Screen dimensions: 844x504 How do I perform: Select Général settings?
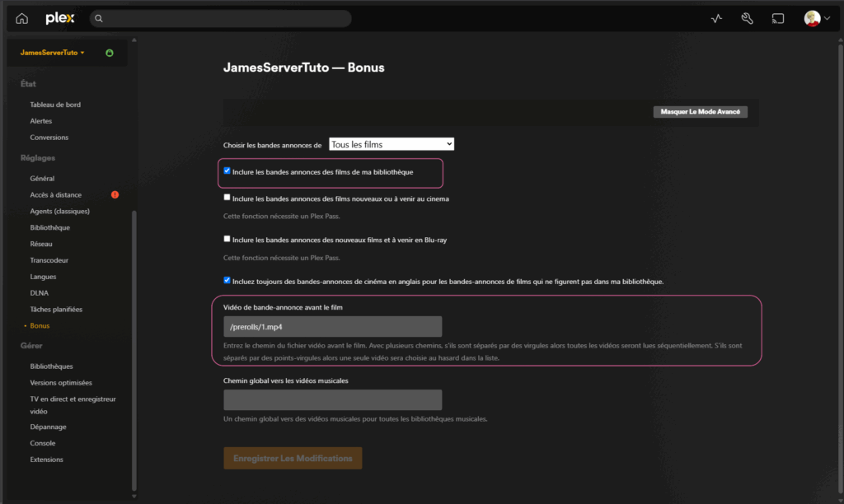point(42,178)
